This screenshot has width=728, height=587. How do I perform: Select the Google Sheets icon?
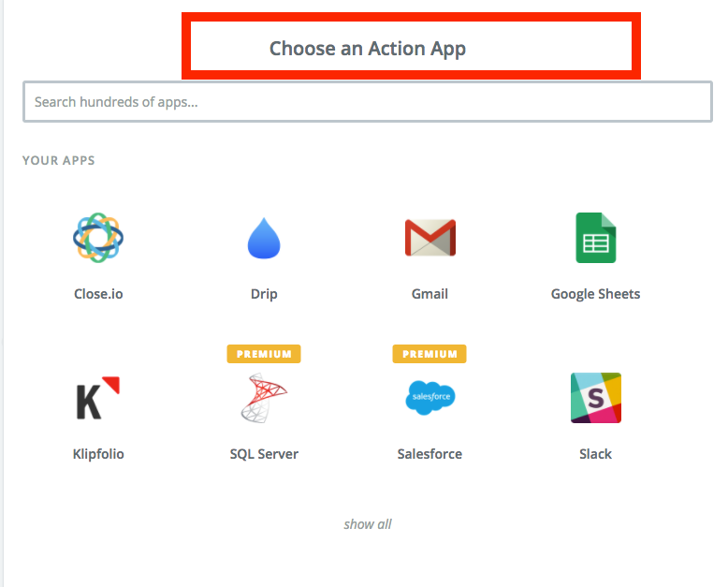coord(595,238)
